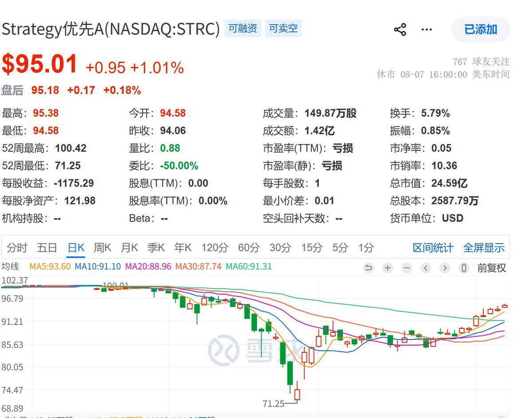Image resolution: width=532 pixels, height=418 pixels.
Task: Click the 振幅 value 0.85%
Action: [x=435, y=131]
